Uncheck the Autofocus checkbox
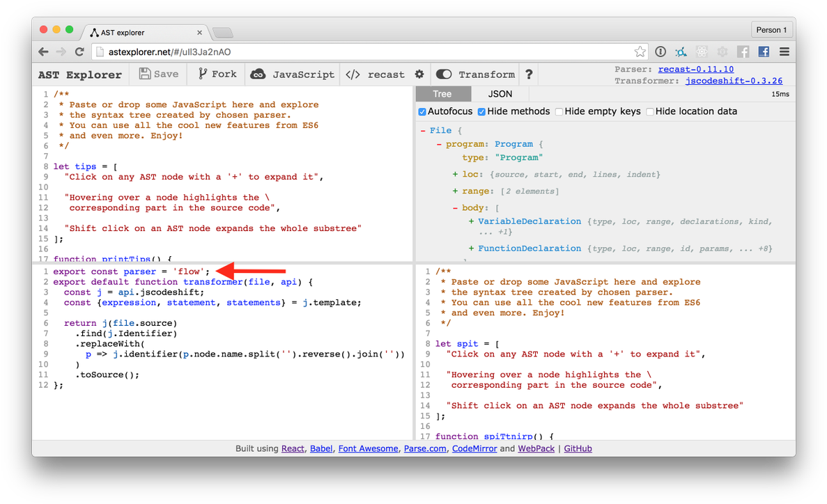The image size is (827, 504). [422, 111]
